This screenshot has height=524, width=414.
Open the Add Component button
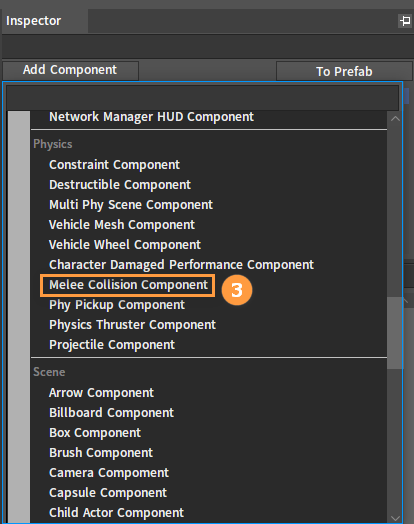70,70
